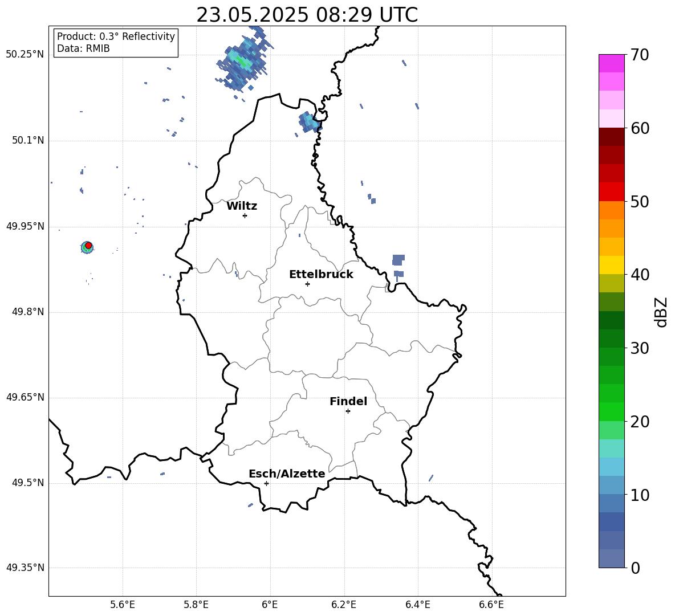The height and width of the screenshot is (616, 675).
Task: Click the 49.5°N latitude label
Action: (x=27, y=483)
